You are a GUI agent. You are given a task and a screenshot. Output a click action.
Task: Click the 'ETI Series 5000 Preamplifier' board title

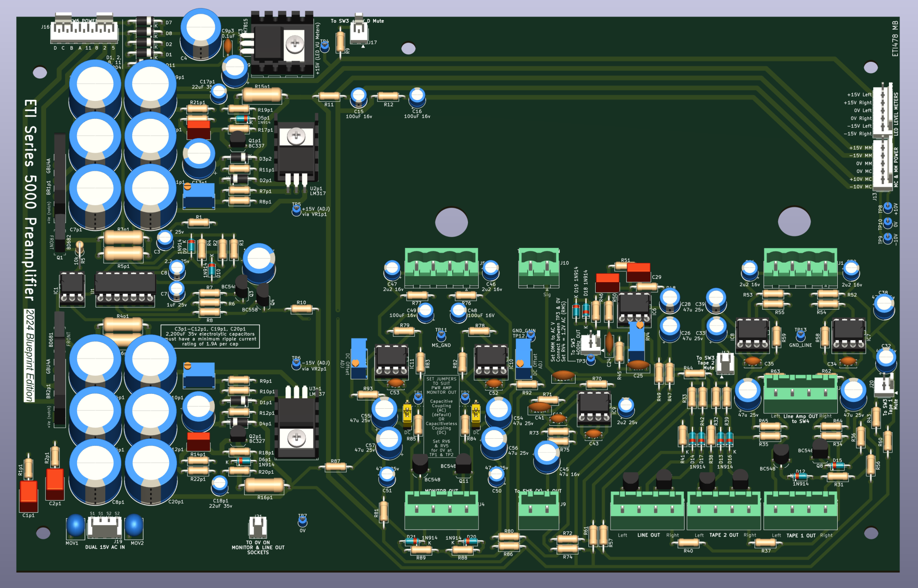point(30,200)
